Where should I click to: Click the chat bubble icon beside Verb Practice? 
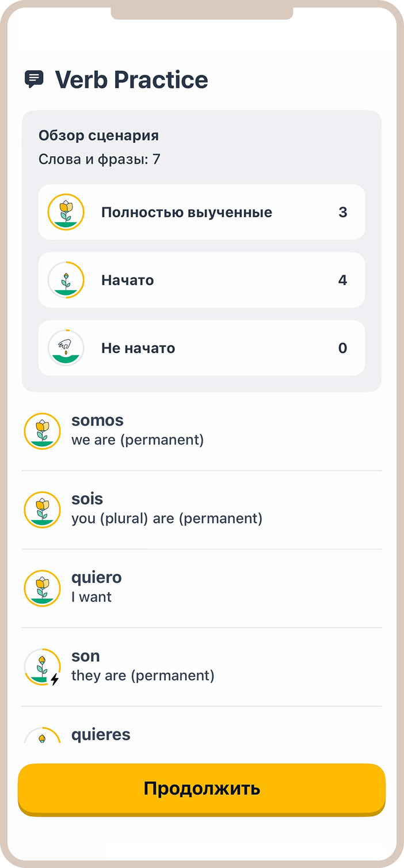pyautogui.click(x=34, y=79)
